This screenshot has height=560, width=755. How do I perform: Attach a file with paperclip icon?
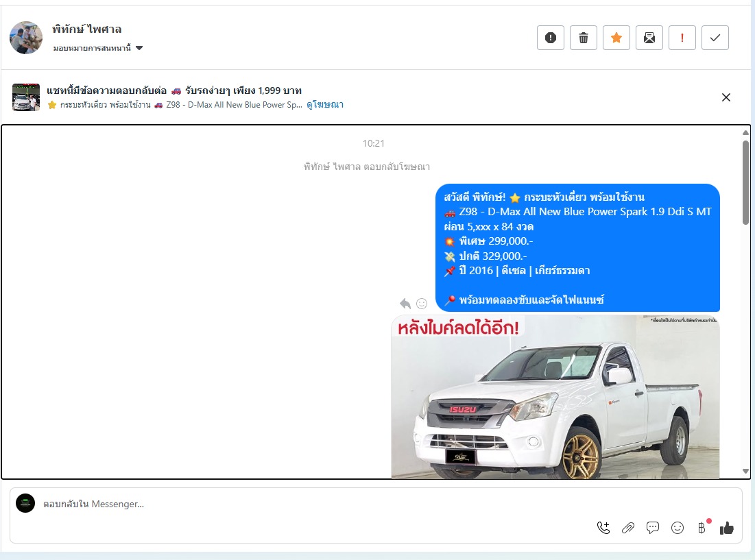tap(628, 528)
